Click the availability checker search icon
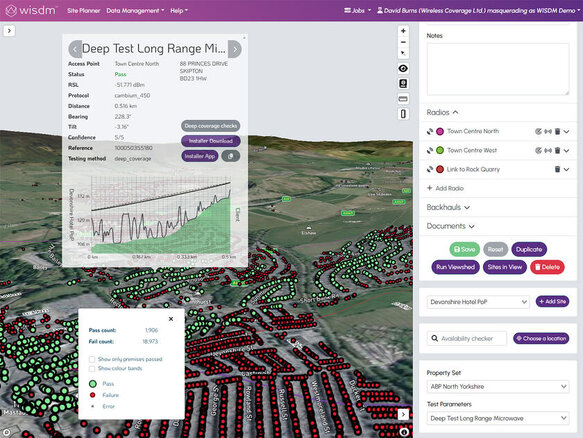Image resolution: width=583 pixels, height=438 pixels. [434, 338]
